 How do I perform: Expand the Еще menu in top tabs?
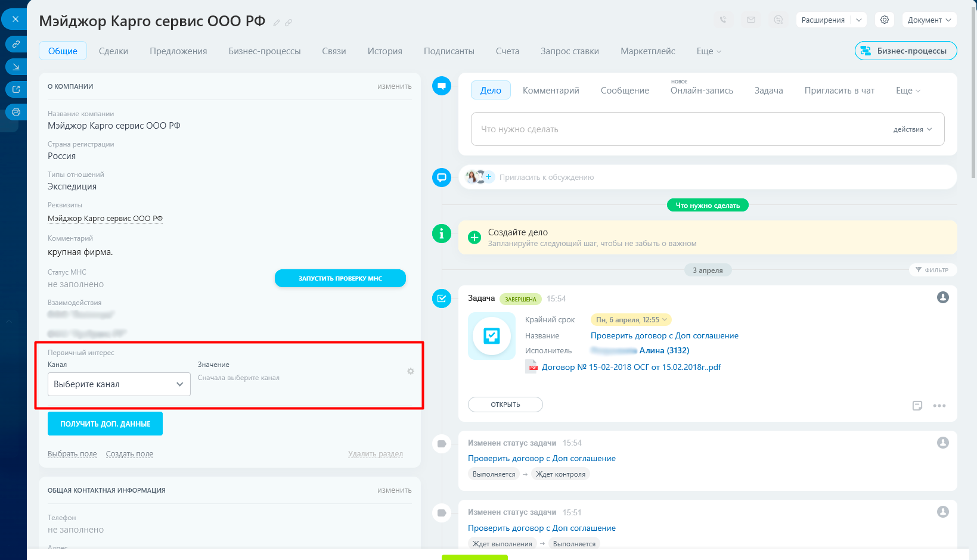click(x=709, y=51)
